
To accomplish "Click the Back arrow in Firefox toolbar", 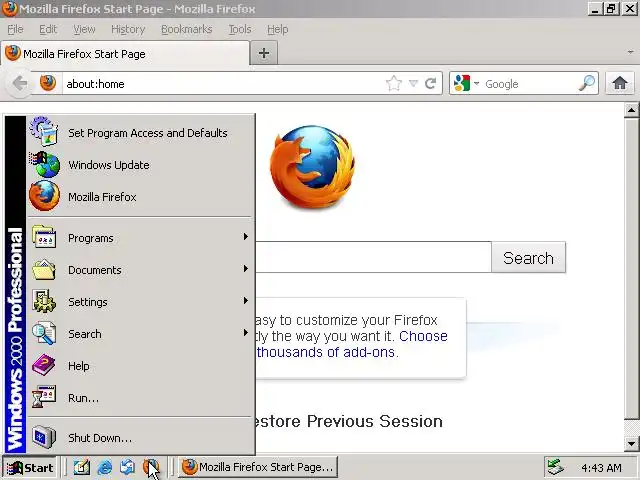I will (x=19, y=84).
